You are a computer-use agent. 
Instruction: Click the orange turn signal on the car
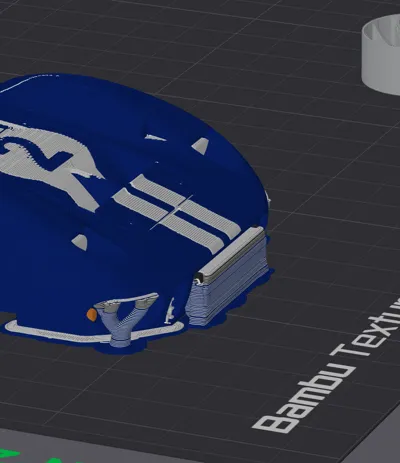coord(91,314)
